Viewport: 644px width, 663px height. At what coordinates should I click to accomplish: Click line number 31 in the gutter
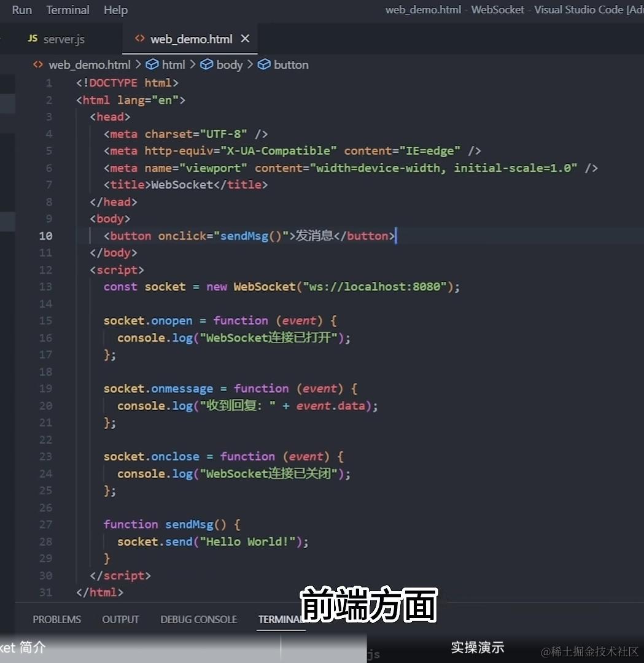(45, 592)
